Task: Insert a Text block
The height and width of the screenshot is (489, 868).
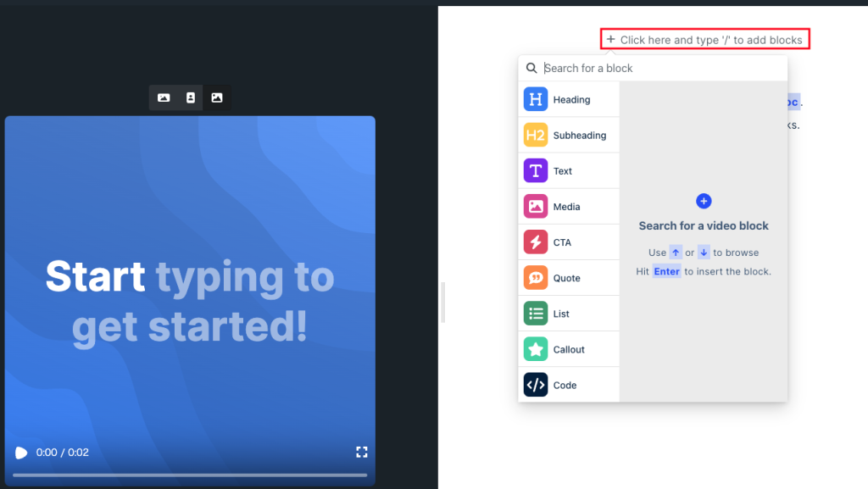Action: [x=536, y=171]
